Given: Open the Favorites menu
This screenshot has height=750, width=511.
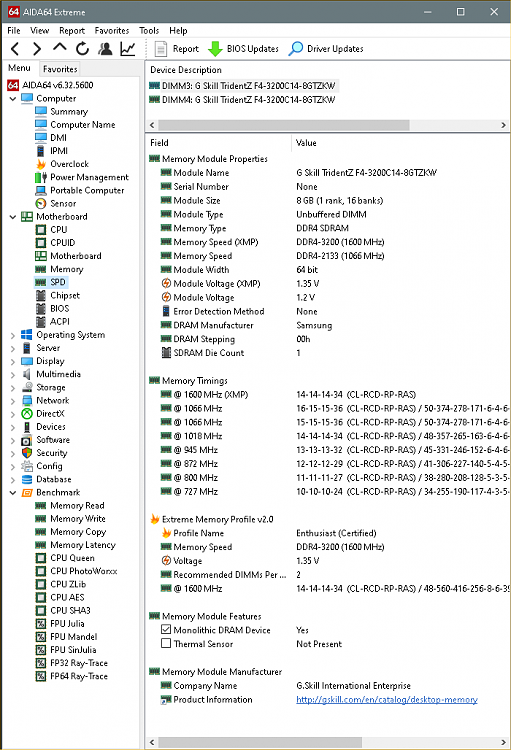Looking at the screenshot, I should click(x=111, y=31).
